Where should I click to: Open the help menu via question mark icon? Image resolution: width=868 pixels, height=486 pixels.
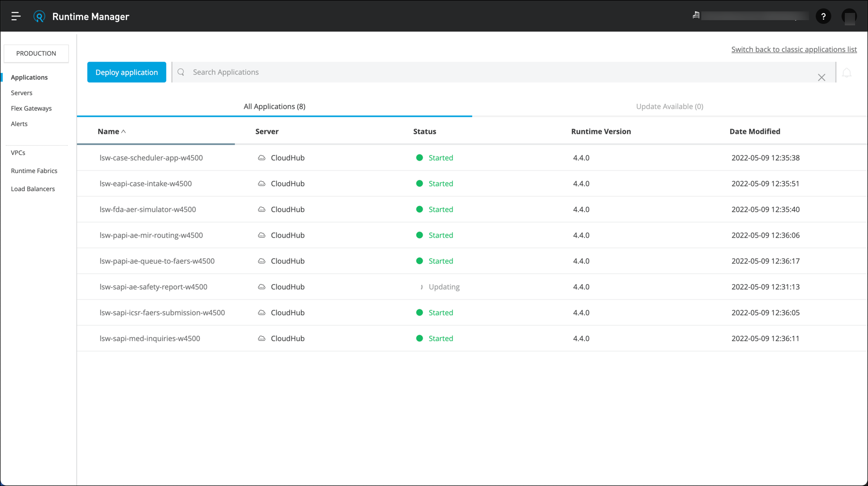(824, 16)
